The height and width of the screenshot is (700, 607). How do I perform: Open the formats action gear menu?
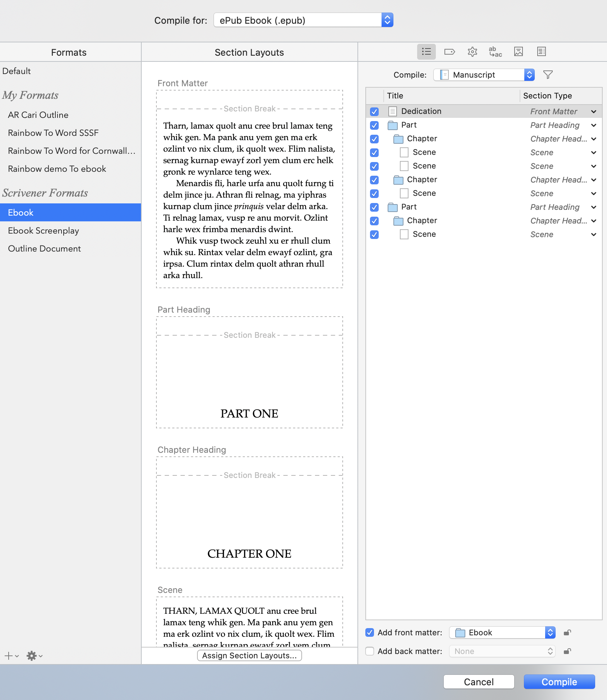pyautogui.click(x=35, y=656)
